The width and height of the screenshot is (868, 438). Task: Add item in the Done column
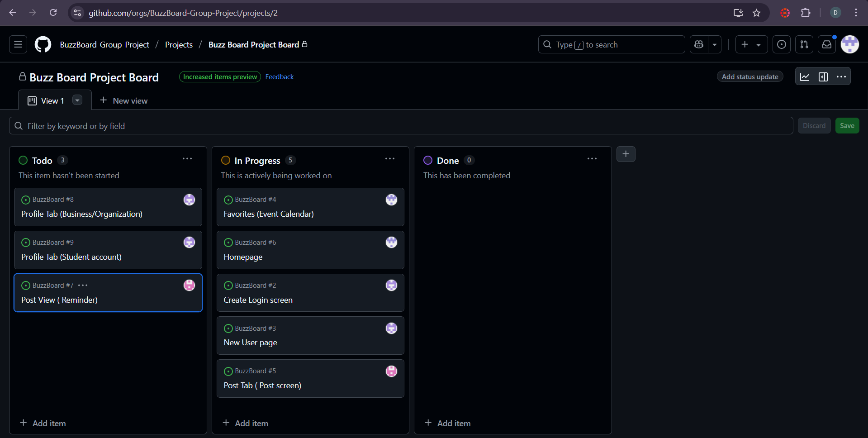pos(448,423)
